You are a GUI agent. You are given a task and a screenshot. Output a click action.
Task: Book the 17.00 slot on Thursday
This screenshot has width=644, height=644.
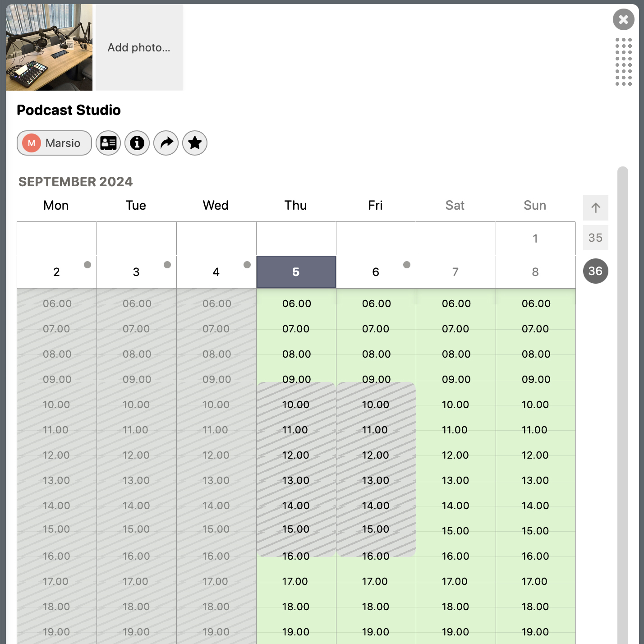[x=295, y=581]
